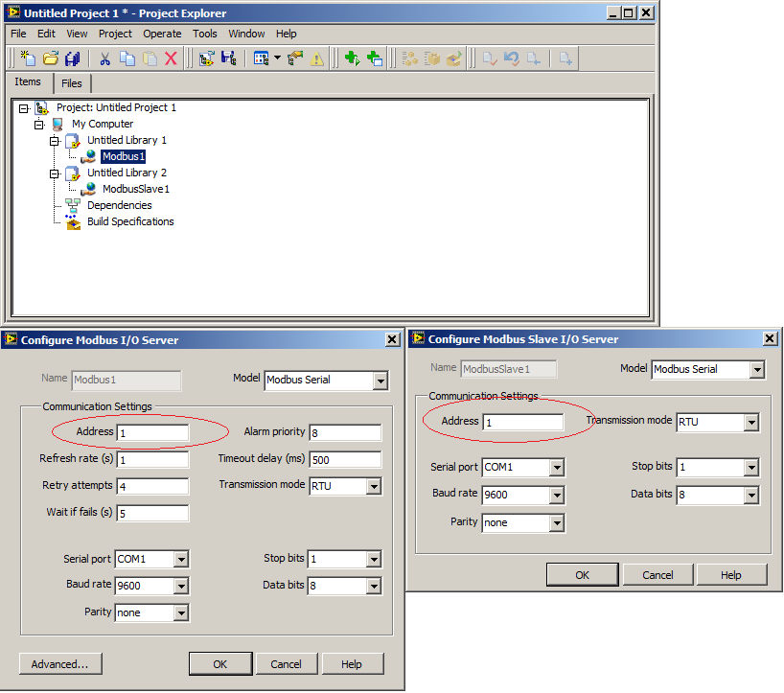The height and width of the screenshot is (693, 784).
Task: Click the grayed check-in document icon
Action: pos(490,58)
